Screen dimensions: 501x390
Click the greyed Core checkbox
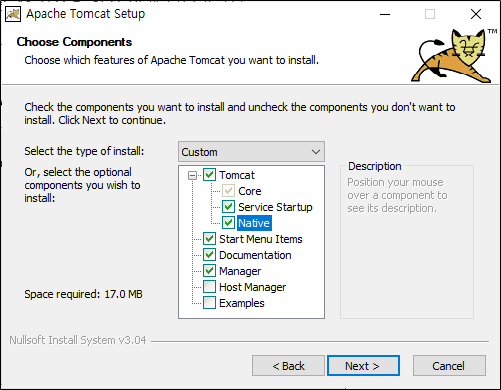228,191
